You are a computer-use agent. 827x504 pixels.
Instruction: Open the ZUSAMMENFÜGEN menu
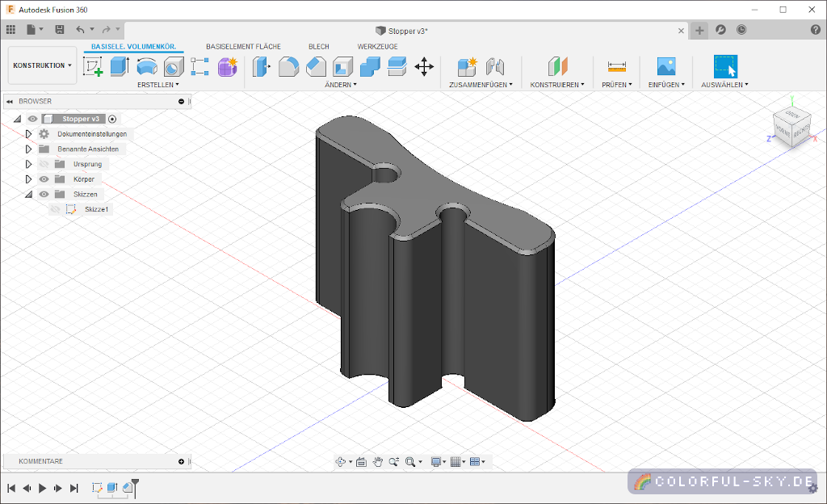pyautogui.click(x=481, y=84)
